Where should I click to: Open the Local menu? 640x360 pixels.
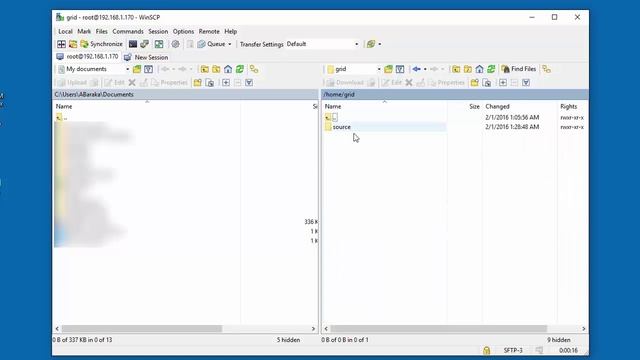click(65, 31)
